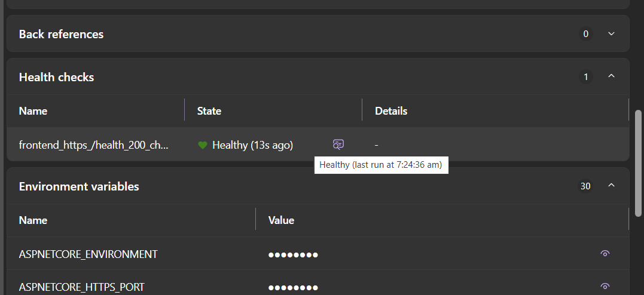Collapse the Health checks section chevron
Screen dimensions: 644x295
coord(611,76)
